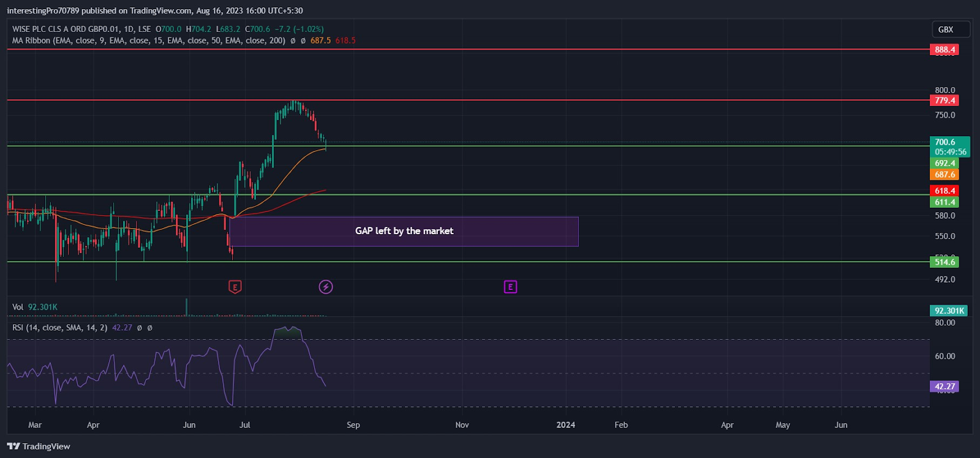Click the Sep date on time axis
Screen dimensions: 980x458
click(353, 425)
